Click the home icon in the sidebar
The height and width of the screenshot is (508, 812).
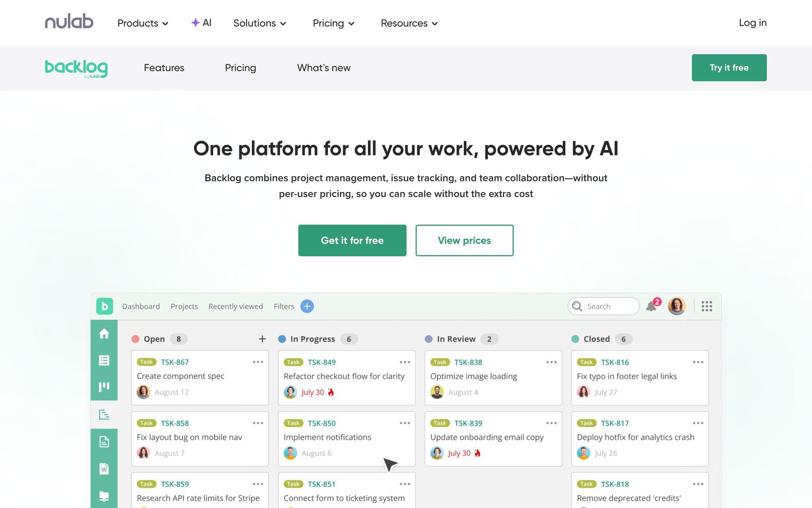pos(104,334)
